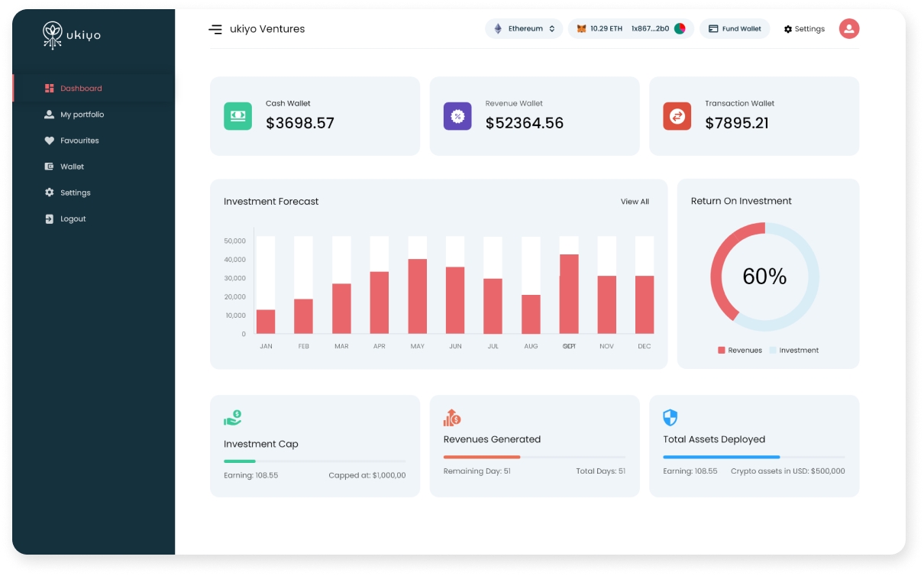Screen dimensions: 924x576
Task: Click the Revenues legend color swatch
Action: pos(721,351)
